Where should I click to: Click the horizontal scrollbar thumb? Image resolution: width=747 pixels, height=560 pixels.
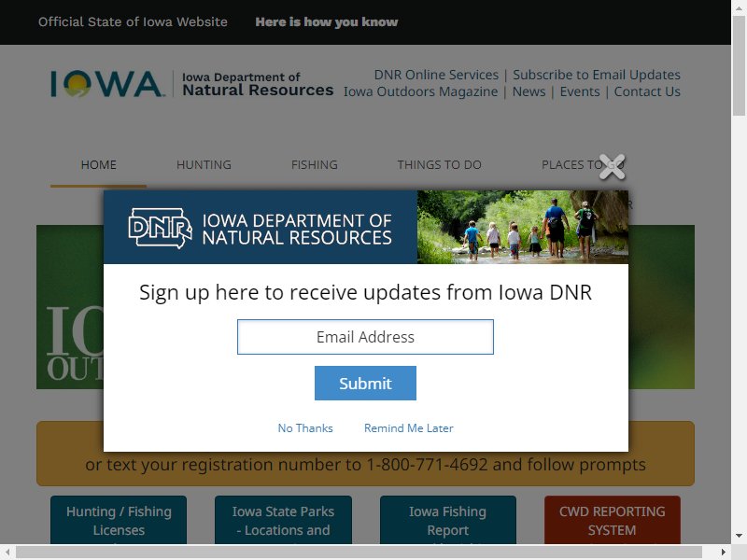pos(359,552)
